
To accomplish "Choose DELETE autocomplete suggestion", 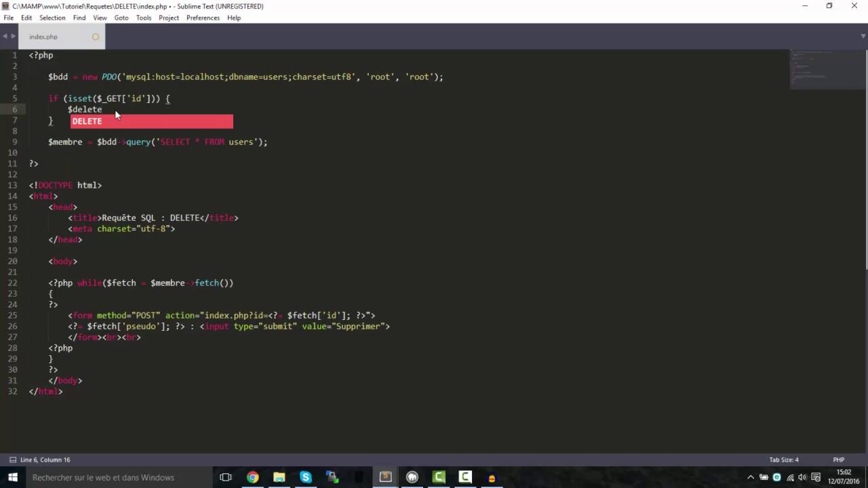I will click(152, 121).
